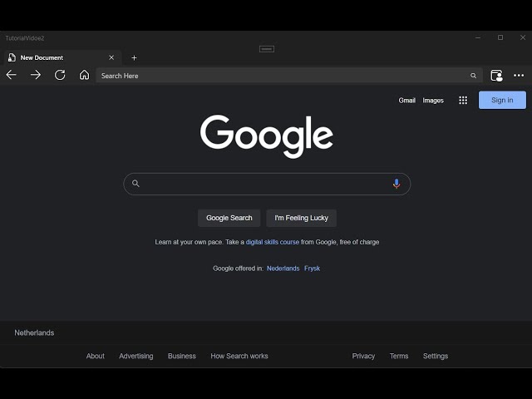
Task: Click the search icon inside Google search box
Action: 135,184
